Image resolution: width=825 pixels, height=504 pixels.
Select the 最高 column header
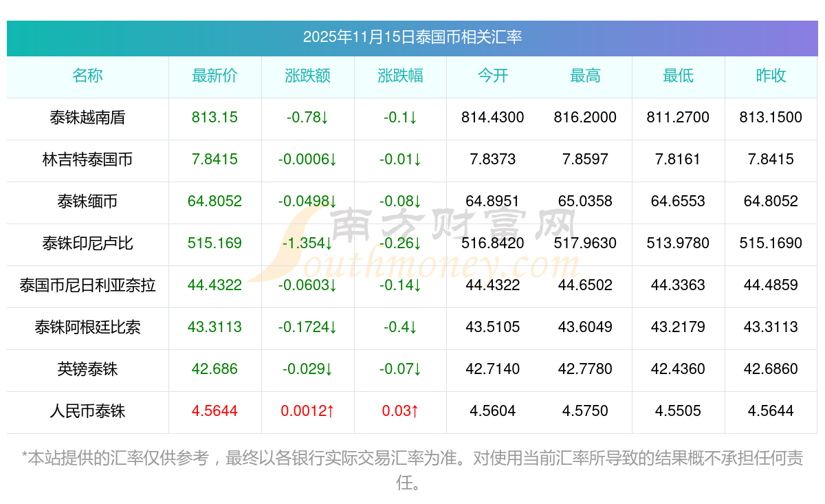[x=585, y=76]
